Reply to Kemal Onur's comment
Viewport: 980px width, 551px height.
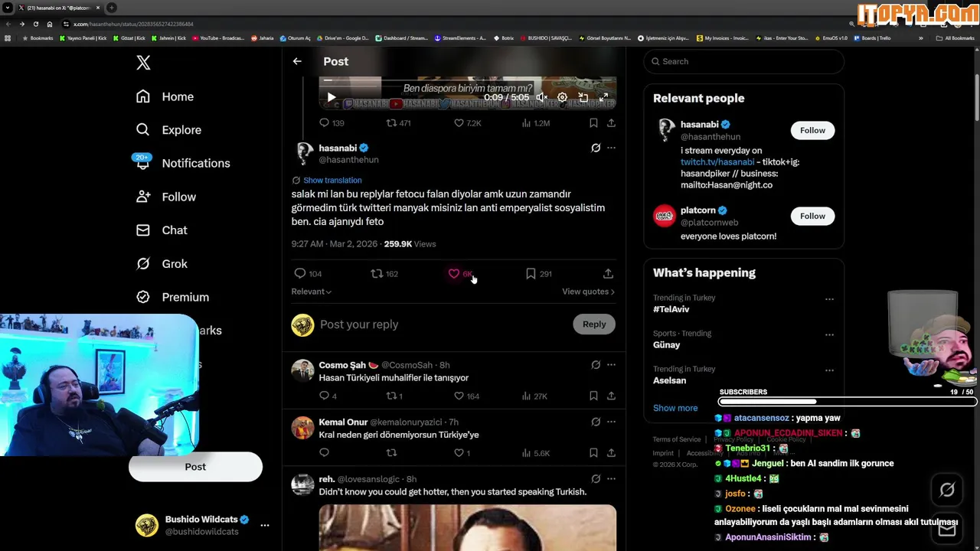(324, 453)
